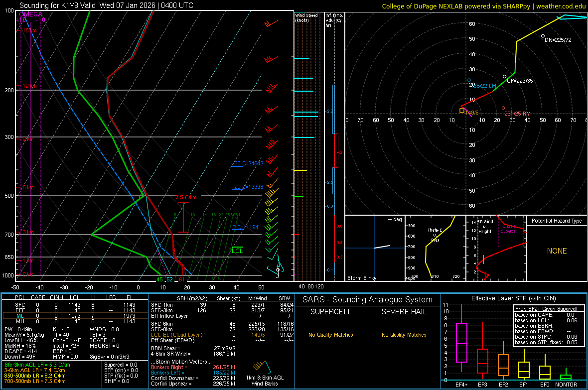
Task: Click the Prob EF2+ Given Supercell heading
Action: [546, 309]
